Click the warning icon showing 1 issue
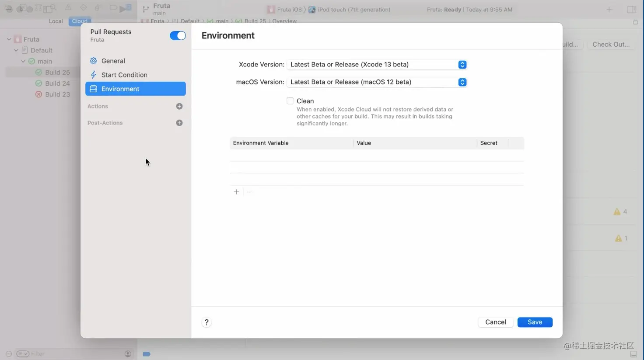 click(618, 239)
